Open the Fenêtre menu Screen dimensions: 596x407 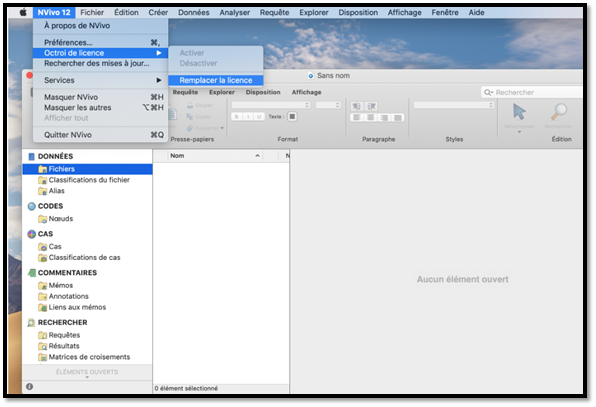pos(445,13)
